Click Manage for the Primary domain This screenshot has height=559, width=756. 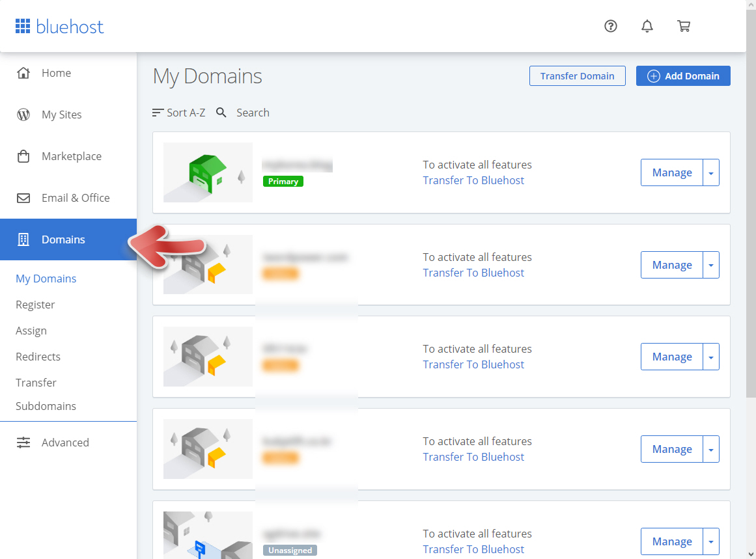click(x=671, y=172)
